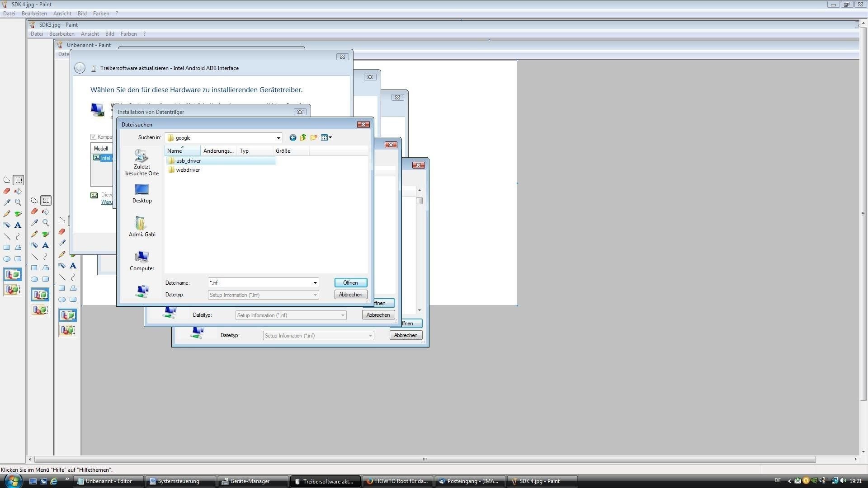
Task: Open the HOWTO Root Firefox window on the taskbar
Action: click(x=398, y=481)
